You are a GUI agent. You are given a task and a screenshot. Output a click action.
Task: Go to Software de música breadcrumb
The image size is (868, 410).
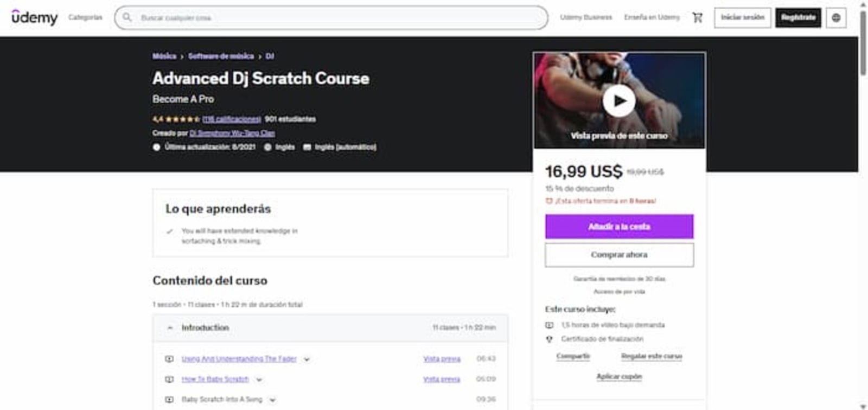click(x=221, y=56)
